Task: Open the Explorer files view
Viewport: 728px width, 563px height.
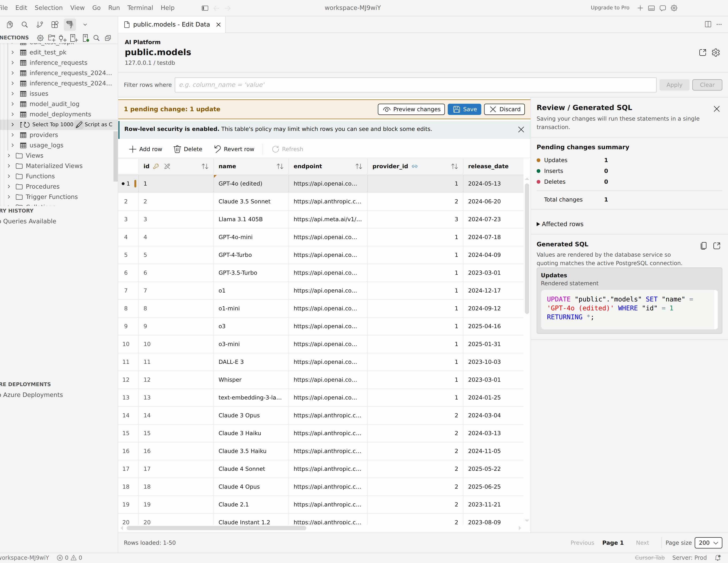Action: pyautogui.click(x=10, y=24)
